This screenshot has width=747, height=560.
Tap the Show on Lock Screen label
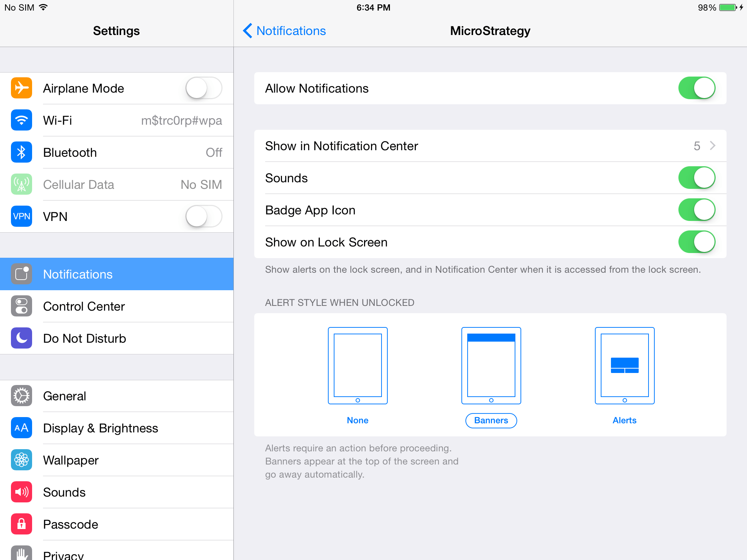(x=326, y=242)
